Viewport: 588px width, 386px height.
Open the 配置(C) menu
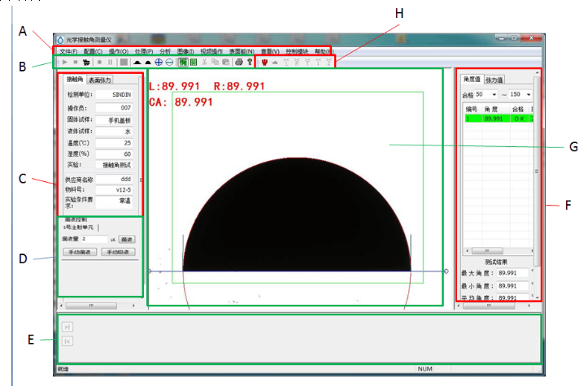93,51
